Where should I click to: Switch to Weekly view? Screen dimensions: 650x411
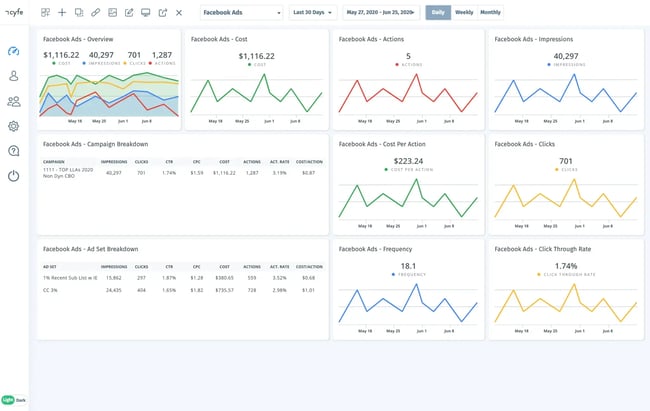(x=464, y=13)
